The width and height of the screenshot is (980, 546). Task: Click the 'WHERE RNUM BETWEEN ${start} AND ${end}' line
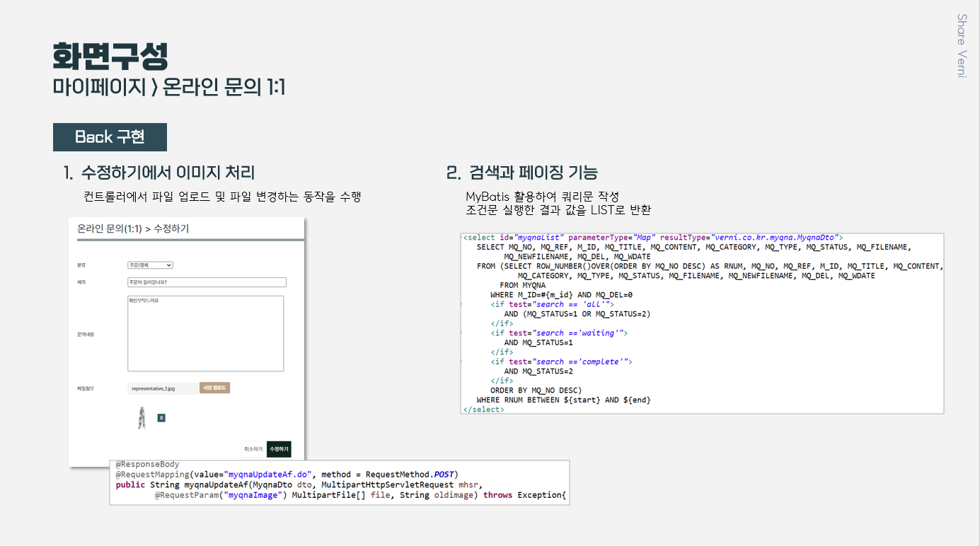563,400
